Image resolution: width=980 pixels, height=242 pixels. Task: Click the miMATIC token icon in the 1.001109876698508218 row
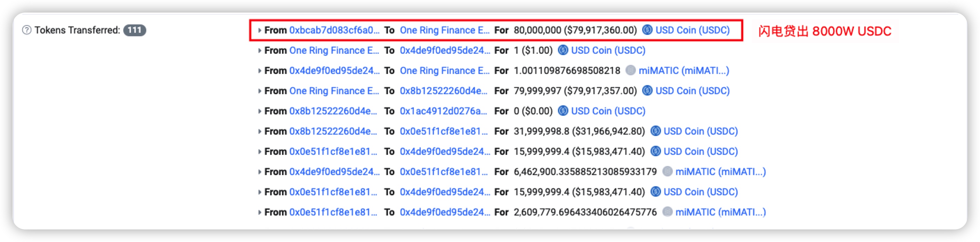pos(630,70)
